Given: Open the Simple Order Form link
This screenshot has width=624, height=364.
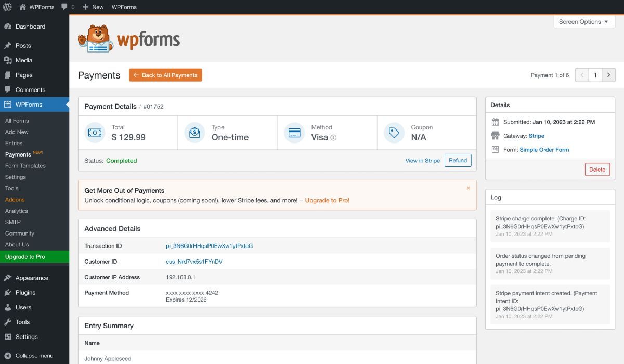Looking at the screenshot, I should (544, 150).
